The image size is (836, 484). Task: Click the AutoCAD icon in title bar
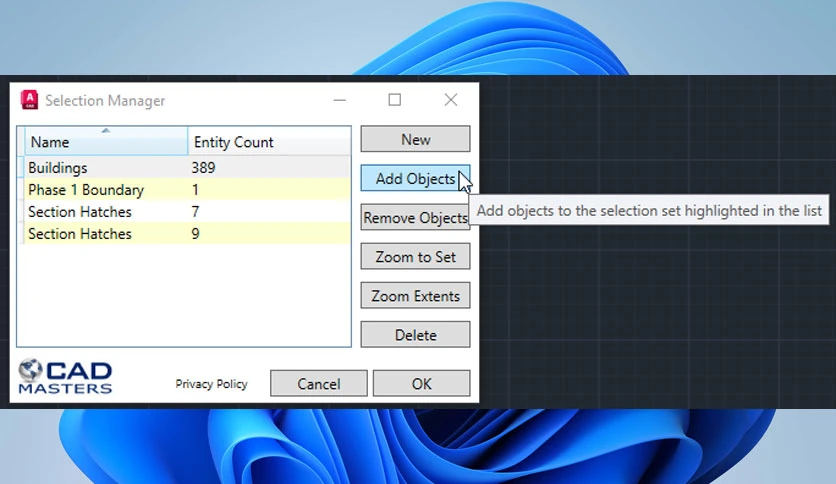click(x=29, y=100)
